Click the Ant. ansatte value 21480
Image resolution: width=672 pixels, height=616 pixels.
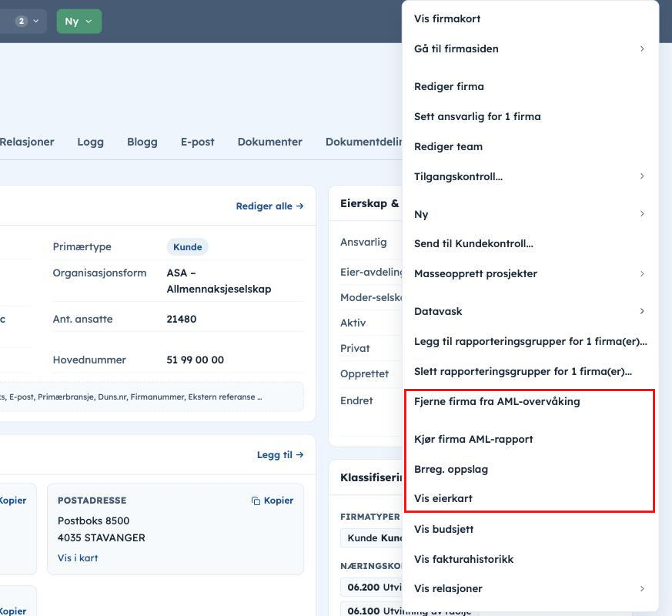point(182,320)
